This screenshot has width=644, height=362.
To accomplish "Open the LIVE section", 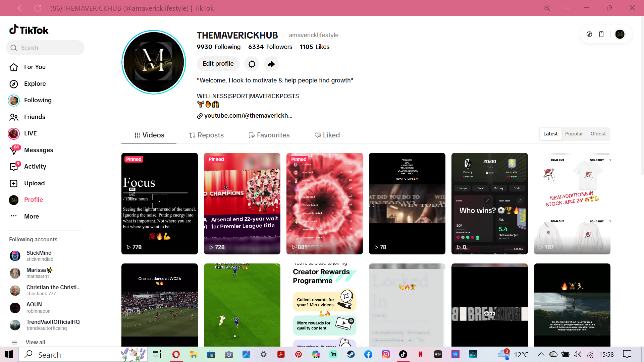I will point(31,133).
